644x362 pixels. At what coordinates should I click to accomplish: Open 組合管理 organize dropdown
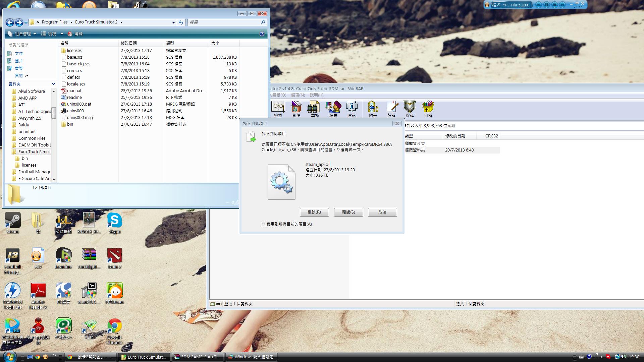23,34
